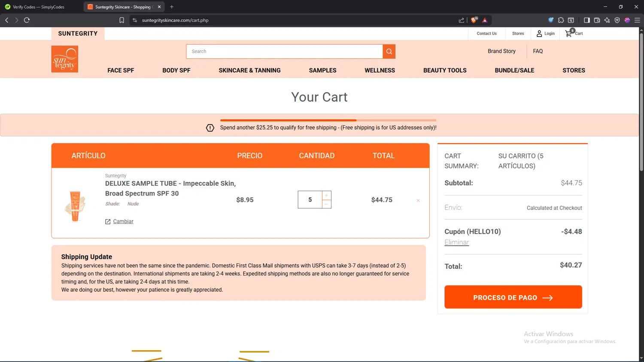Open the SKINCARE & TANNING menu
The height and width of the screenshot is (362, 644).
coord(249,70)
